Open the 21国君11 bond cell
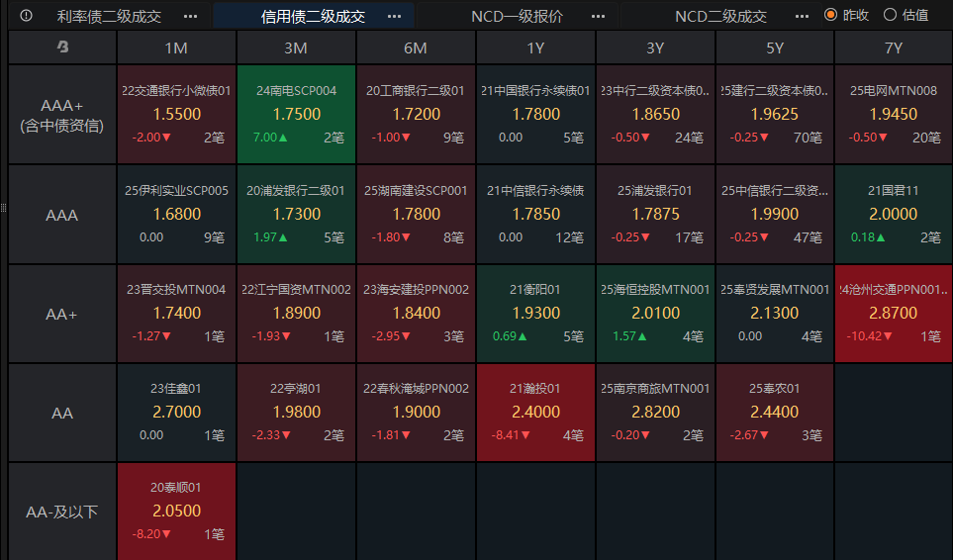 point(894,215)
